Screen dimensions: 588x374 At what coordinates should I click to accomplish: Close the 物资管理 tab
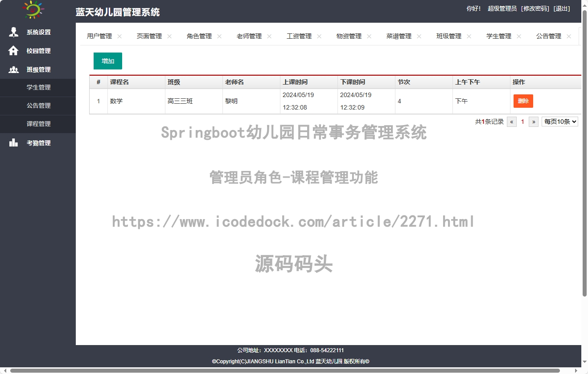coord(369,37)
